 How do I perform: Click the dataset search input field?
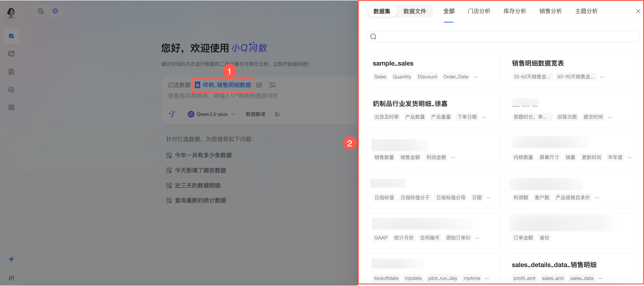503,37
